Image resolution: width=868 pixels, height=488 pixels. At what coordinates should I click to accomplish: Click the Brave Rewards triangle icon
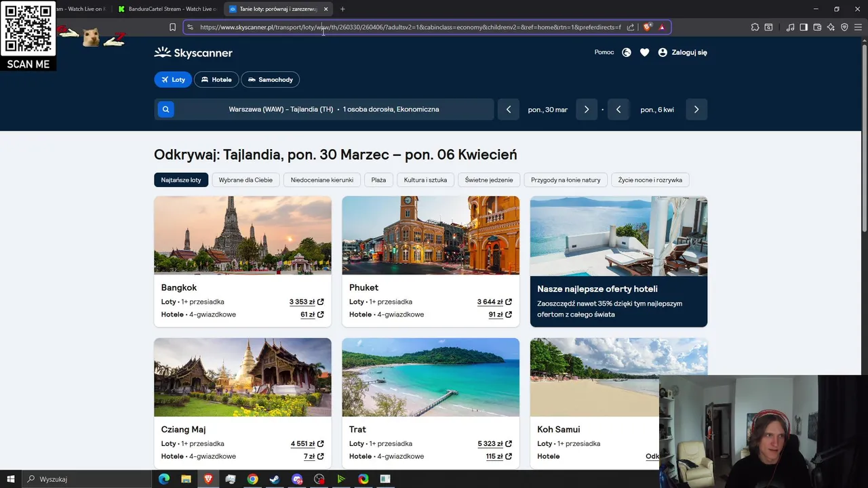(662, 27)
